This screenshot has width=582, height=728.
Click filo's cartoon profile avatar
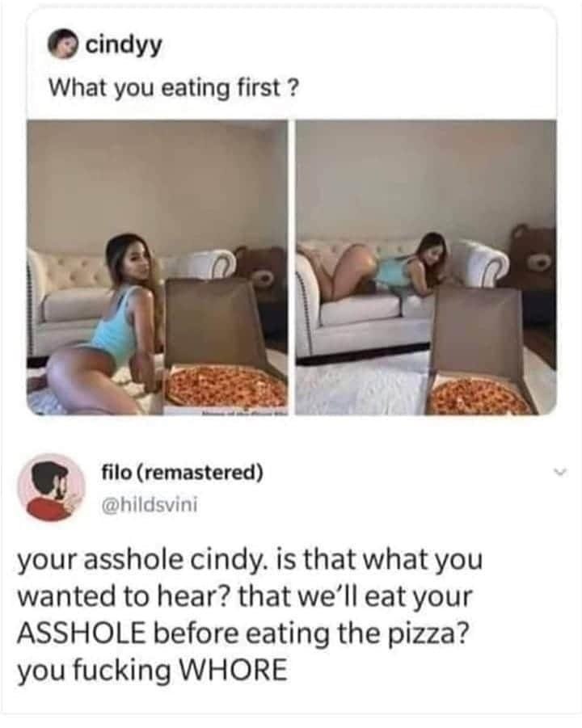tap(52, 487)
